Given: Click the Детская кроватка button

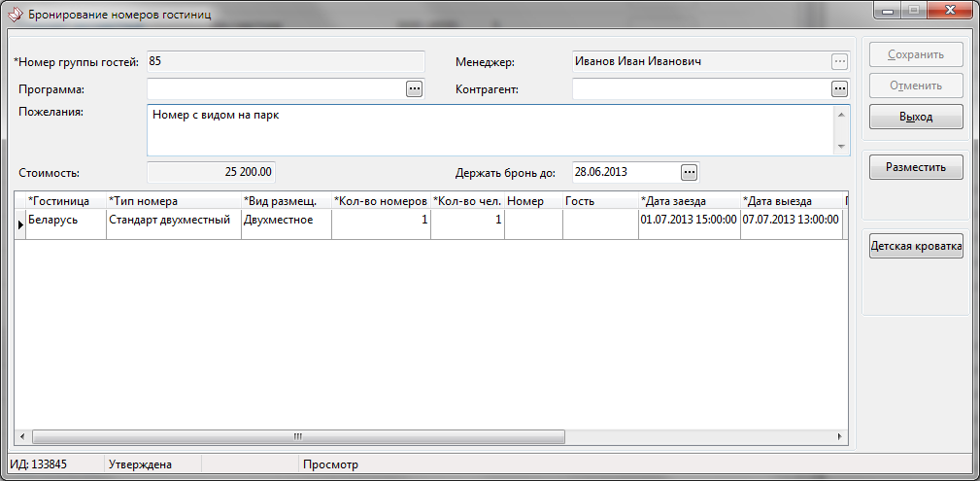Looking at the screenshot, I should (x=916, y=247).
